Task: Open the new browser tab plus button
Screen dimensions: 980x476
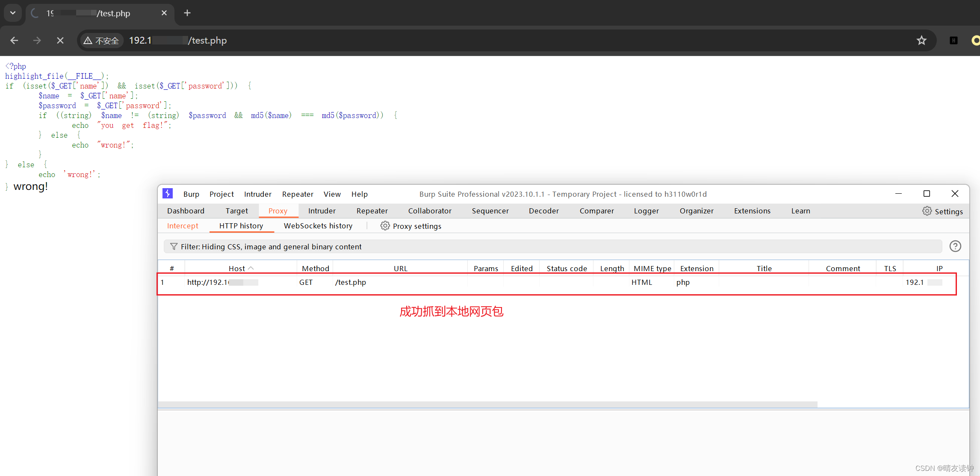Action: coord(187,13)
